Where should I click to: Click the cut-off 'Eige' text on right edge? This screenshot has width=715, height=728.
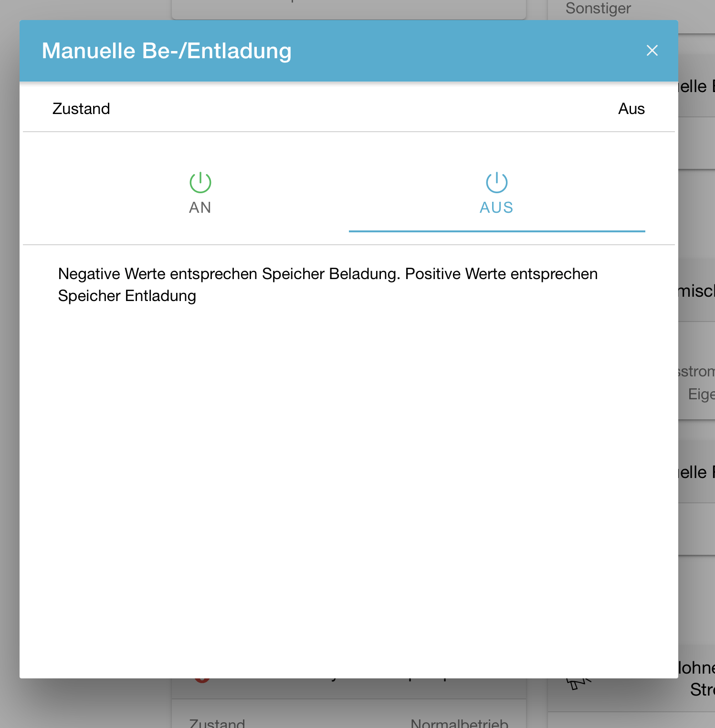[701, 394]
